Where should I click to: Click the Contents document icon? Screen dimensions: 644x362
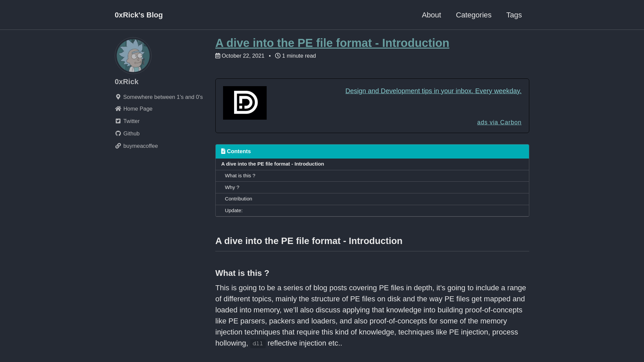pos(223,151)
